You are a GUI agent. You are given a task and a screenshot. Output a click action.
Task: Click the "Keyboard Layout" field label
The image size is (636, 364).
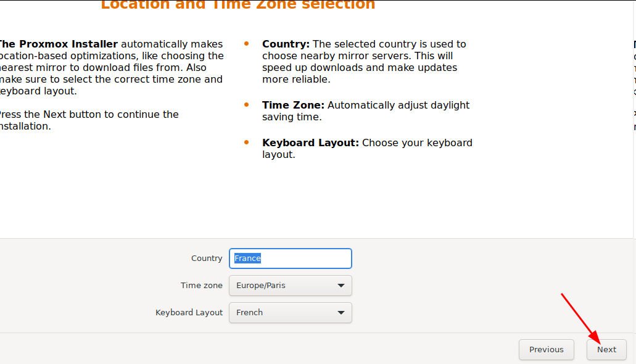click(189, 313)
